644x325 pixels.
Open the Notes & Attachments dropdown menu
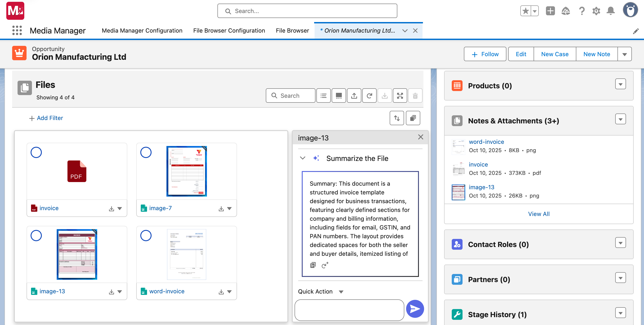620,119
